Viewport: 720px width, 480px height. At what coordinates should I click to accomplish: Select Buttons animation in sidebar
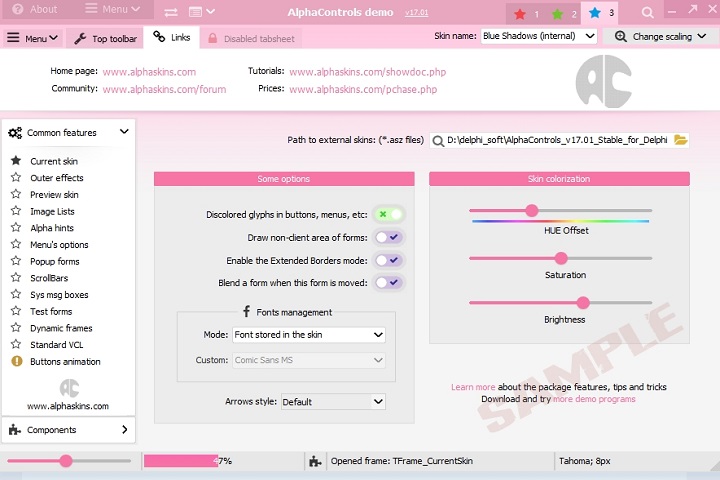[65, 361]
